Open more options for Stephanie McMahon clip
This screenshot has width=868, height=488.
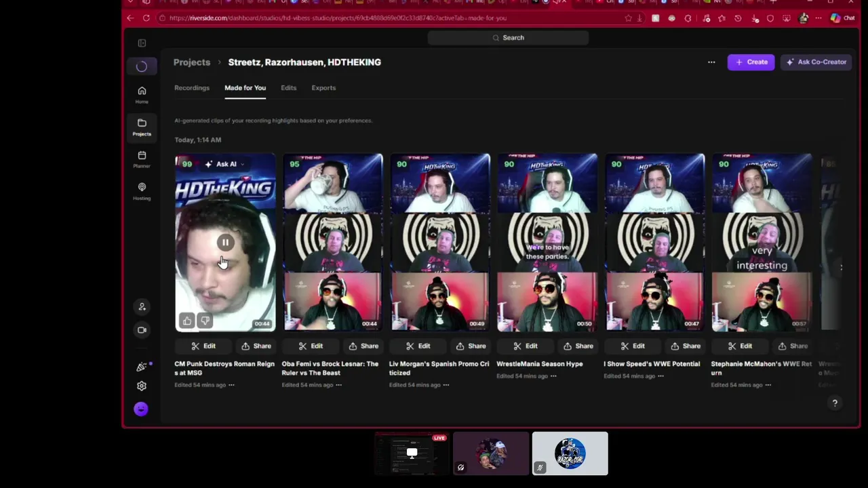[768, 385]
